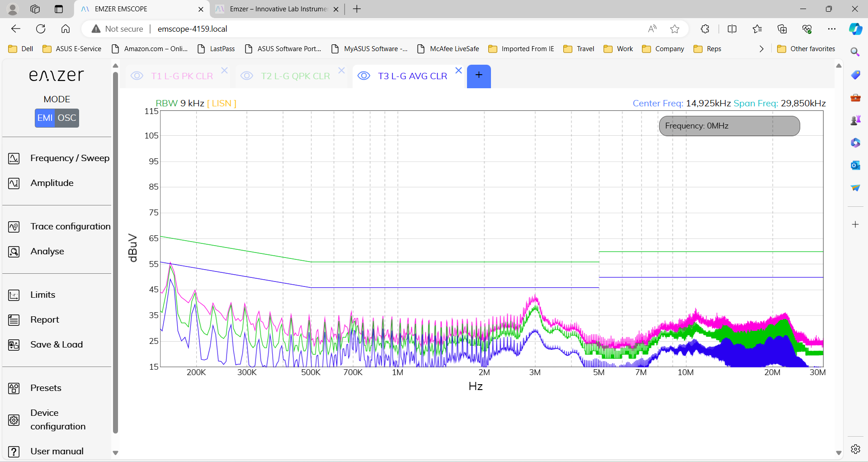Refresh the page
The height and width of the screenshot is (462, 868).
point(41,29)
